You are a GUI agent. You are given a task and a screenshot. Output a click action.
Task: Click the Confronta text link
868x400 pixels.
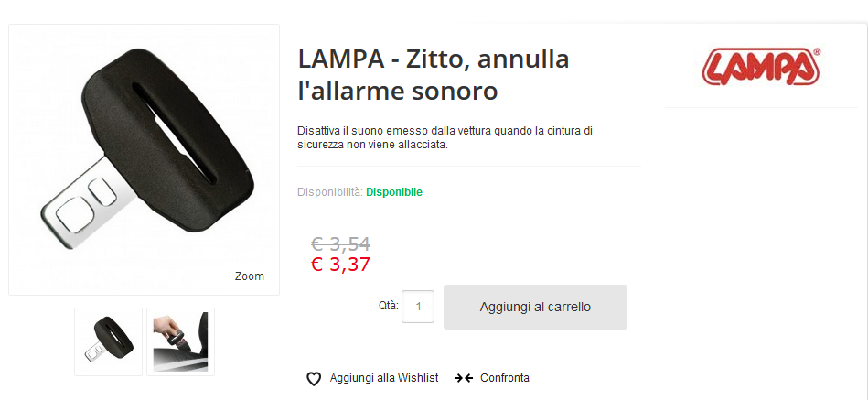(504, 378)
